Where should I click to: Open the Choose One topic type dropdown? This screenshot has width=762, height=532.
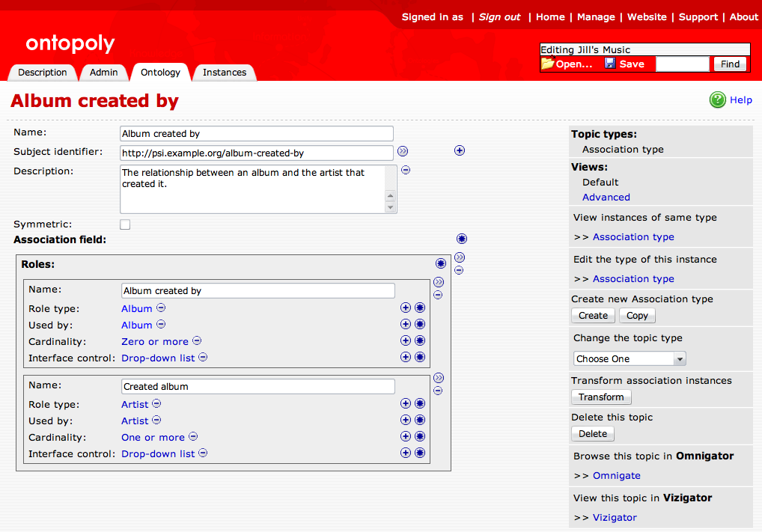point(629,358)
